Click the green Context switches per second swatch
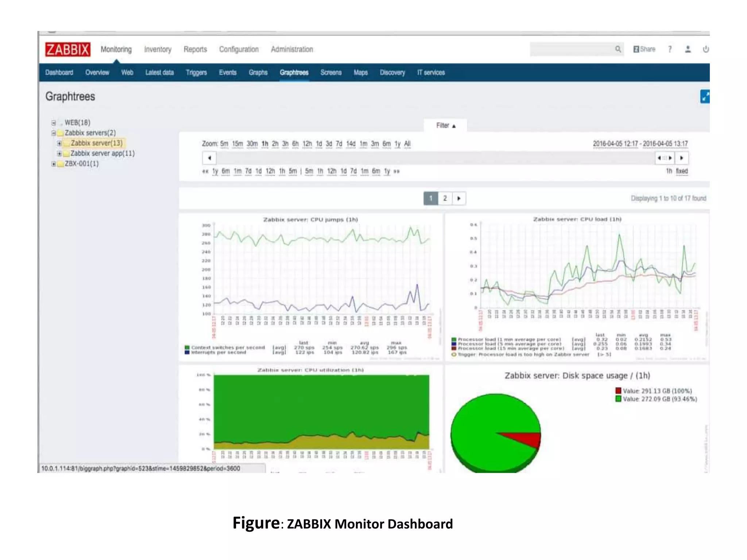747x560 pixels. pos(187,347)
